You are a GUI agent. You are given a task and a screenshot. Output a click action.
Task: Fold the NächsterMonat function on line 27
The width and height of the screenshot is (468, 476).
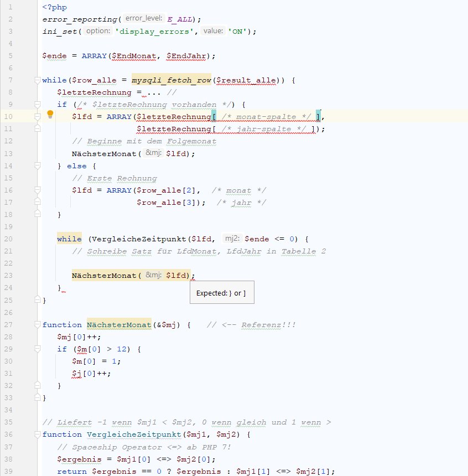click(x=37, y=324)
